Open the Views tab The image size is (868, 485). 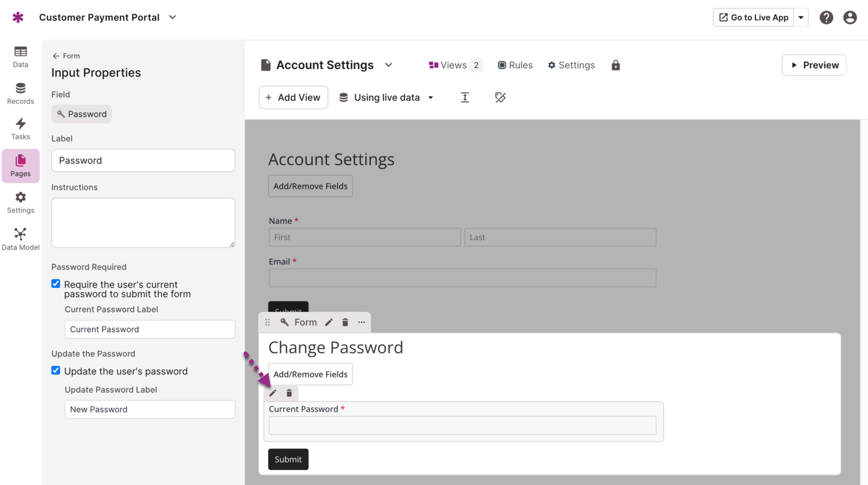tap(454, 65)
